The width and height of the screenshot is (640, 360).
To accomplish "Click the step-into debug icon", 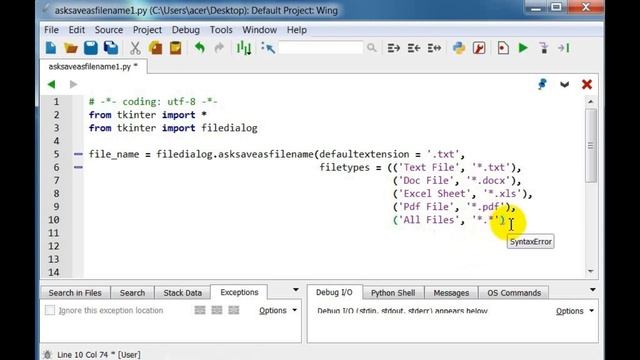I will [x=544, y=48].
